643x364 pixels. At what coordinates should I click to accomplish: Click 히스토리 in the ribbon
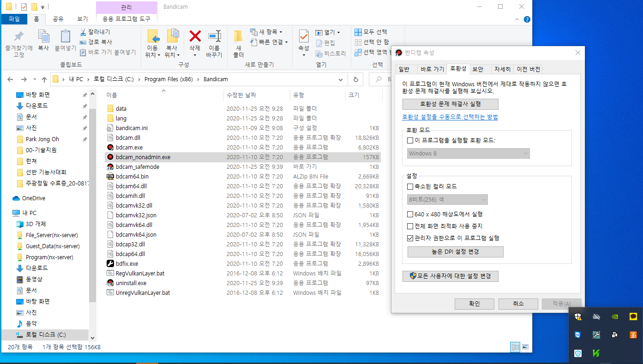coord(331,53)
